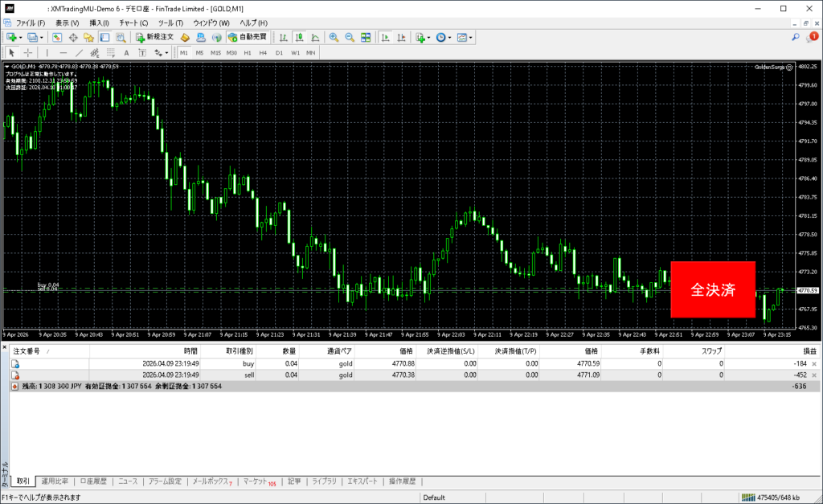This screenshot has width=823, height=504.
Task: Toggle the 自動売買 auto trading button
Action: click(248, 37)
